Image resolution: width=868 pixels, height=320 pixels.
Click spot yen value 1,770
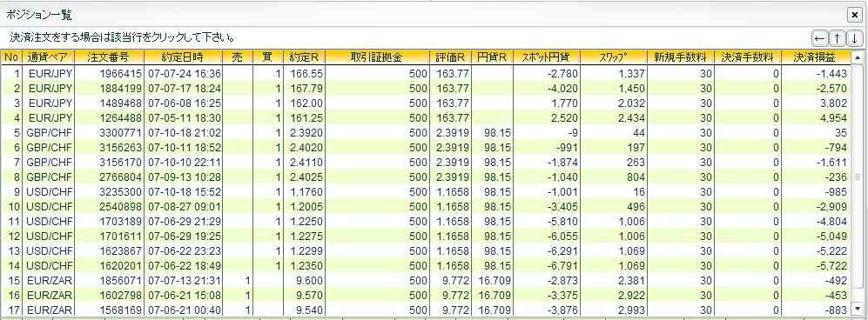coord(565,103)
